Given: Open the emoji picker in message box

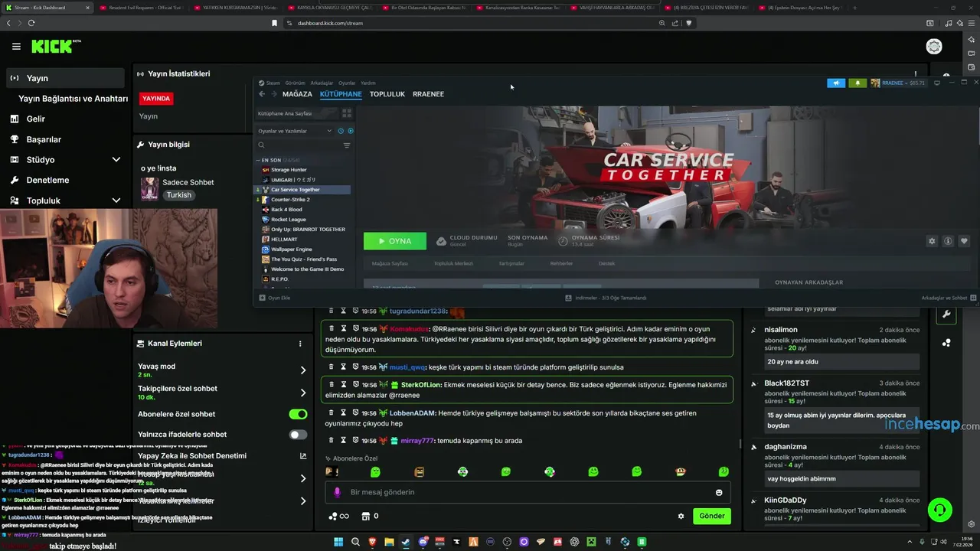Looking at the screenshot, I should point(719,492).
